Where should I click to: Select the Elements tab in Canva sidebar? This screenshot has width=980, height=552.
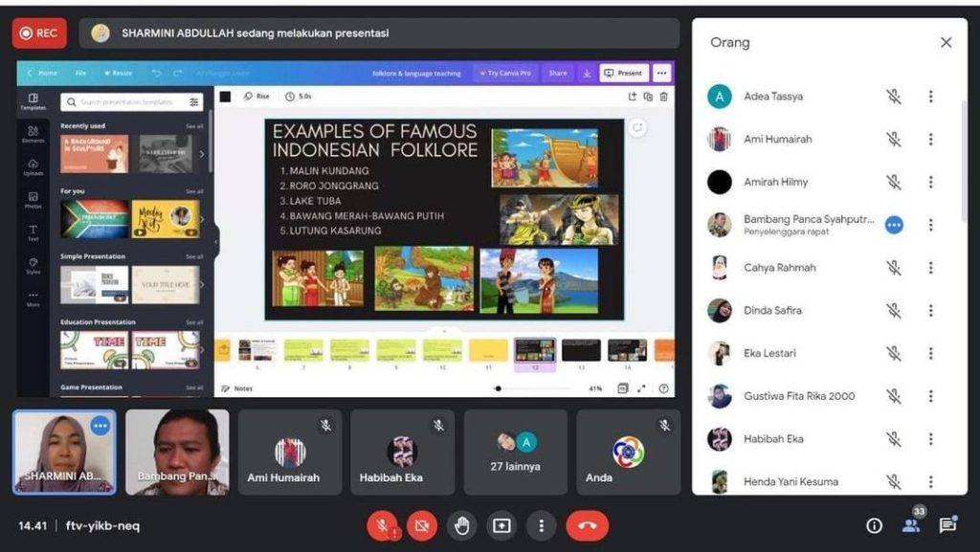click(x=33, y=135)
